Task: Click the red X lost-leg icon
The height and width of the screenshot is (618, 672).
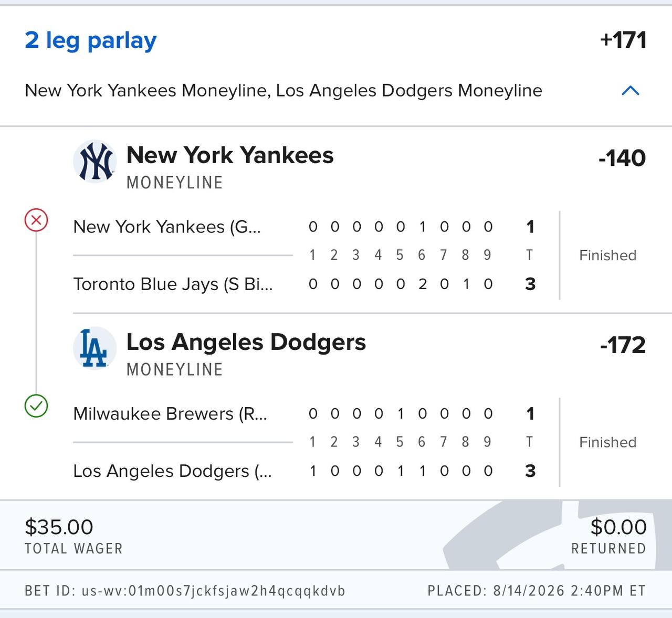Action: pyautogui.click(x=36, y=220)
